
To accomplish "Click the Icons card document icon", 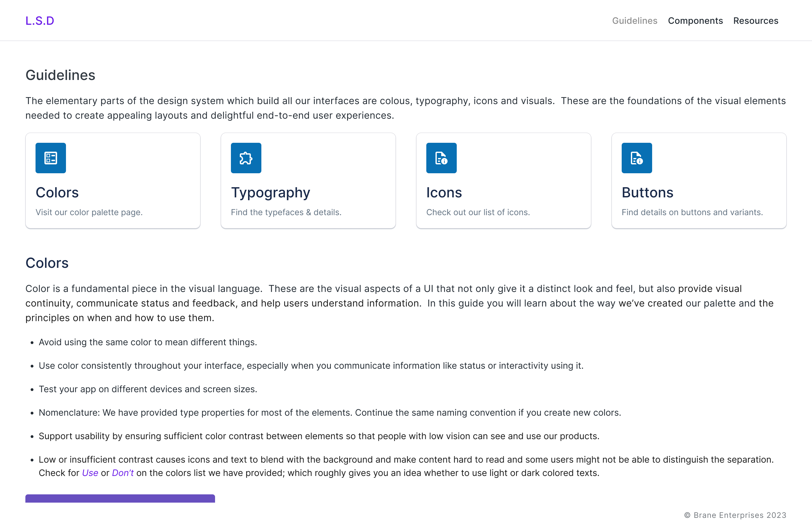I will [441, 158].
